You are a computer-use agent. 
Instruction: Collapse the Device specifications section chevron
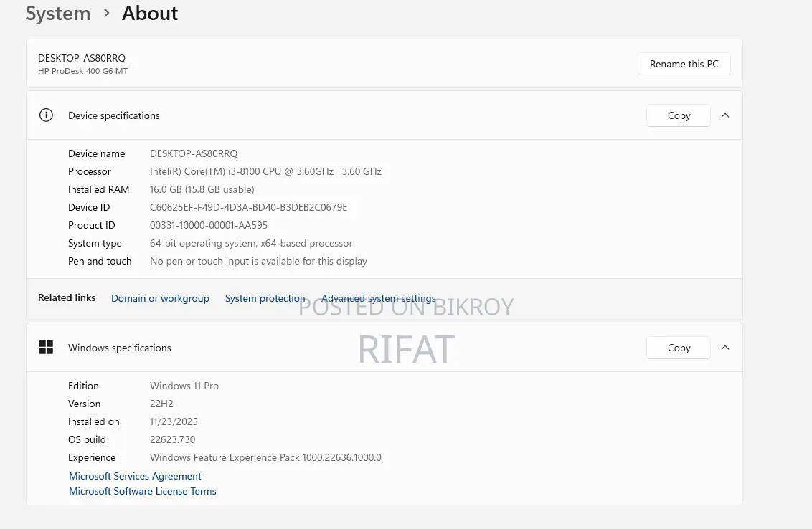[725, 115]
